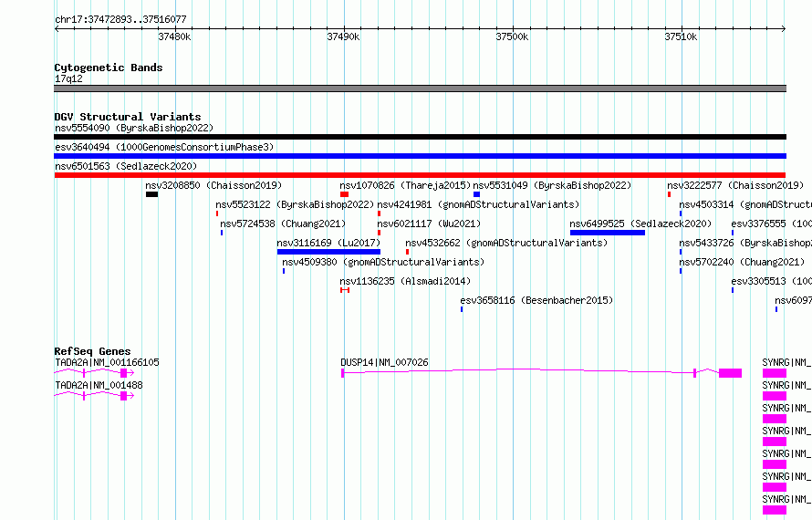
Task: Open variant nsv3116169 (Lu2017) label
Action: [328, 243]
